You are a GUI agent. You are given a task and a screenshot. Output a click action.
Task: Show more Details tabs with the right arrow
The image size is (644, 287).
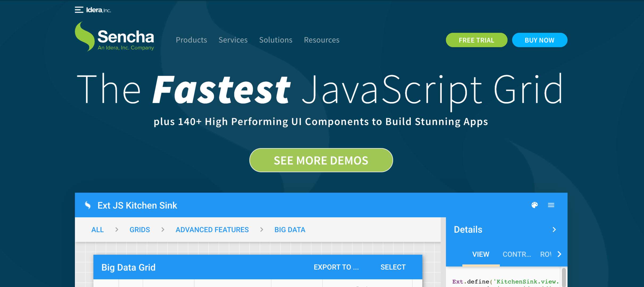click(x=559, y=254)
